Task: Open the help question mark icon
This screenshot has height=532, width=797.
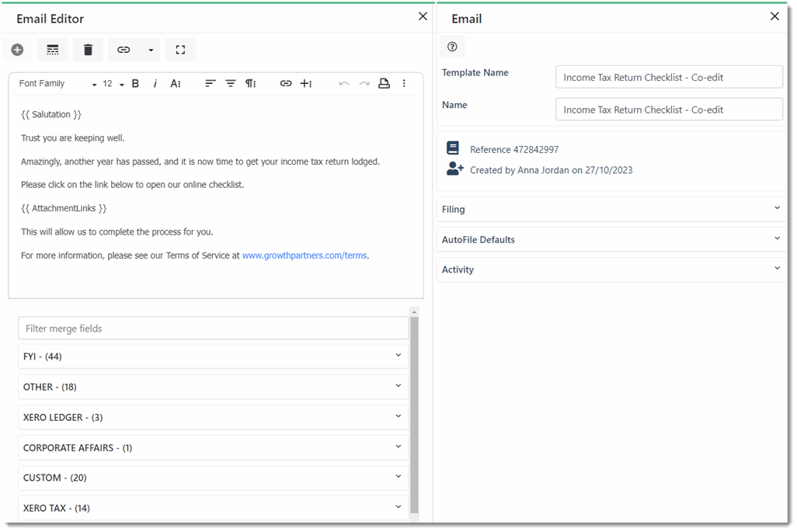Action: (452, 47)
